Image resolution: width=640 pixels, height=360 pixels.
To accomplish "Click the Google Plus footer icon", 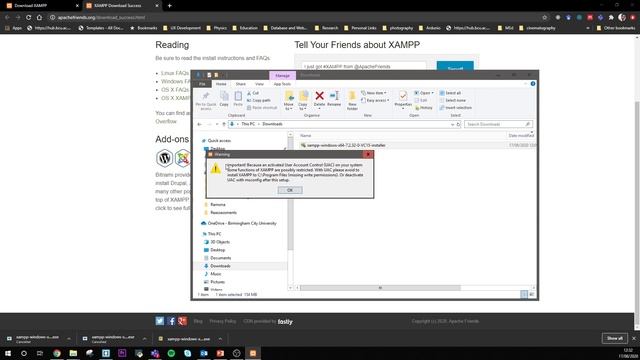I will [x=182, y=321].
